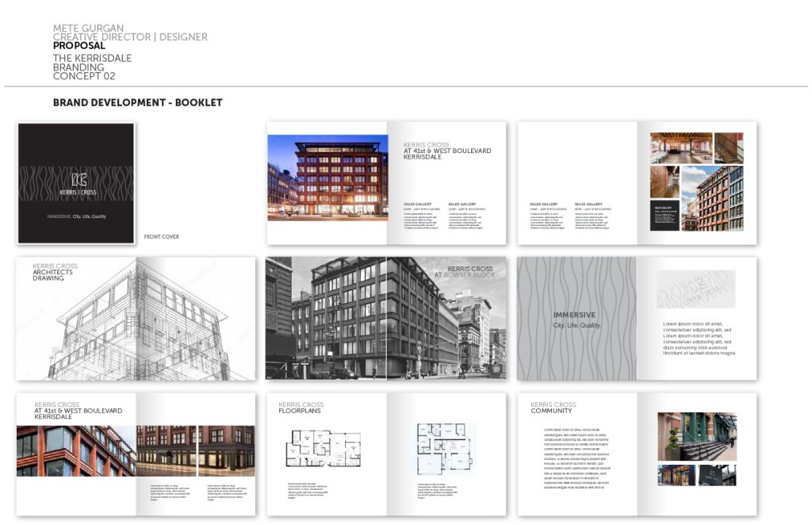Click the BRAND DEVELOPMENT - BOOKLET title
Screen dimensions: 812x525
[137, 103]
